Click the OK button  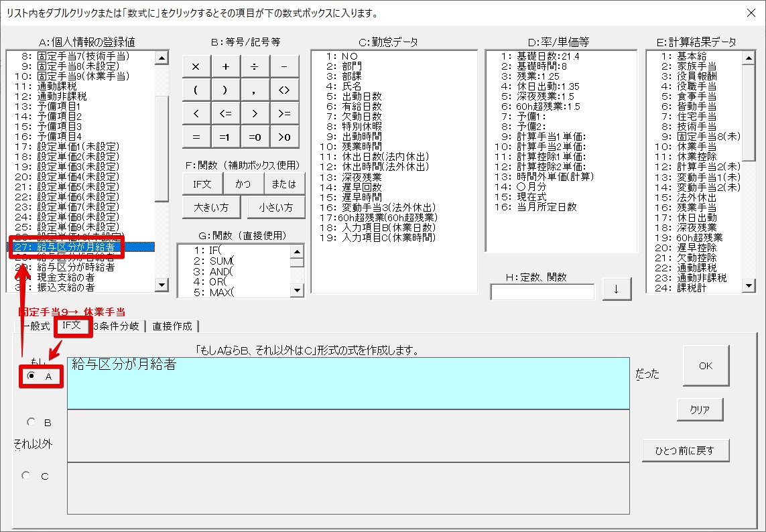(x=705, y=366)
